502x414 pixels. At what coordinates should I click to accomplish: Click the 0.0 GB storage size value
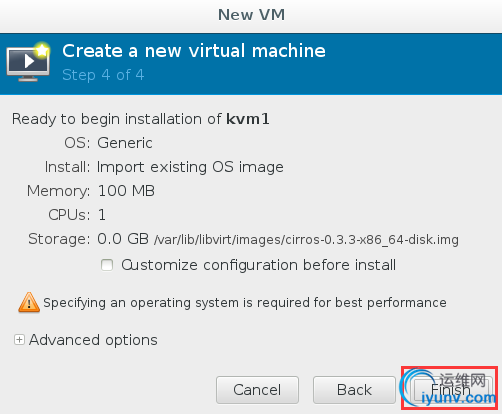coord(123,239)
